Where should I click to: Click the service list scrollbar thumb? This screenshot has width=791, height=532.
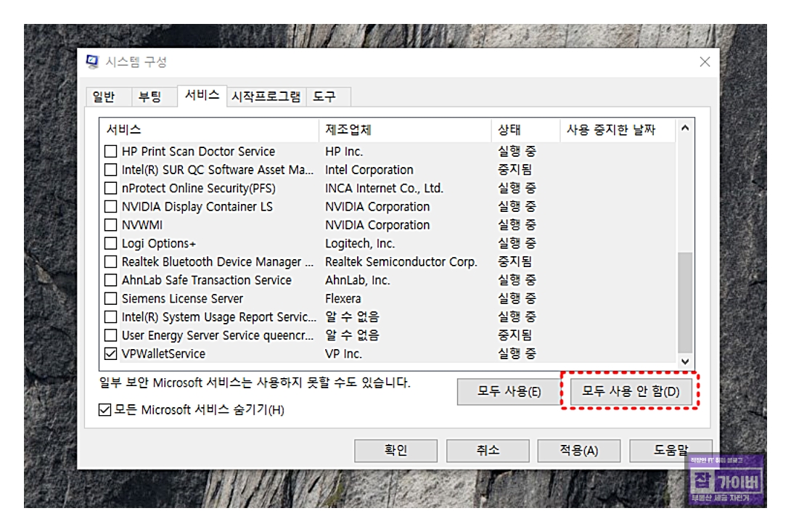pos(685,302)
